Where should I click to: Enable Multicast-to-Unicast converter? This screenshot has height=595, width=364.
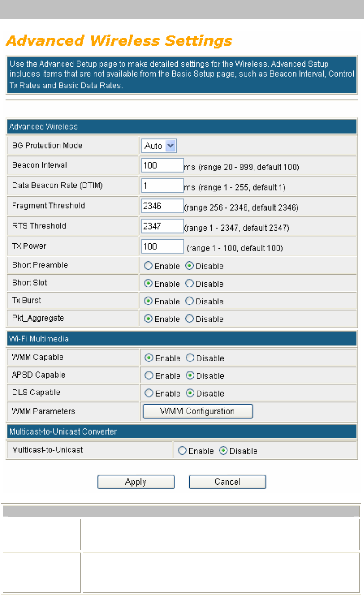(183, 451)
